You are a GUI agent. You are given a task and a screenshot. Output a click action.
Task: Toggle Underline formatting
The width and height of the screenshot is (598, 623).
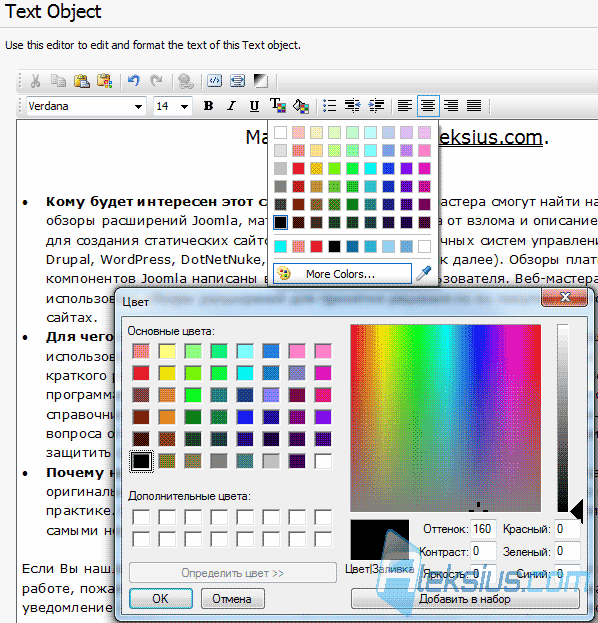[254, 106]
